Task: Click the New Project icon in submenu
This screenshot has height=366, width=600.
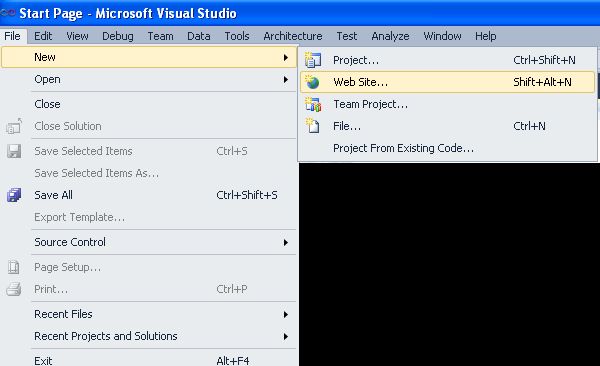Action: click(x=313, y=60)
